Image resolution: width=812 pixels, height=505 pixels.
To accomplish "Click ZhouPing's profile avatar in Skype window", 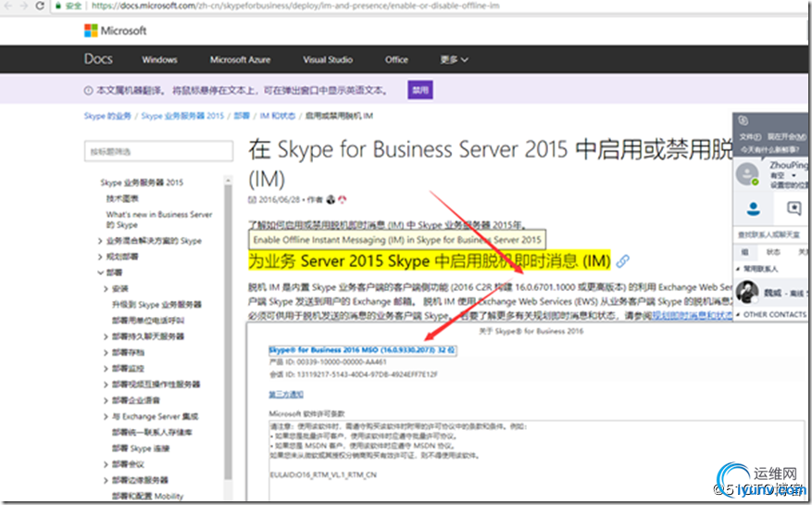I will pyautogui.click(x=747, y=174).
